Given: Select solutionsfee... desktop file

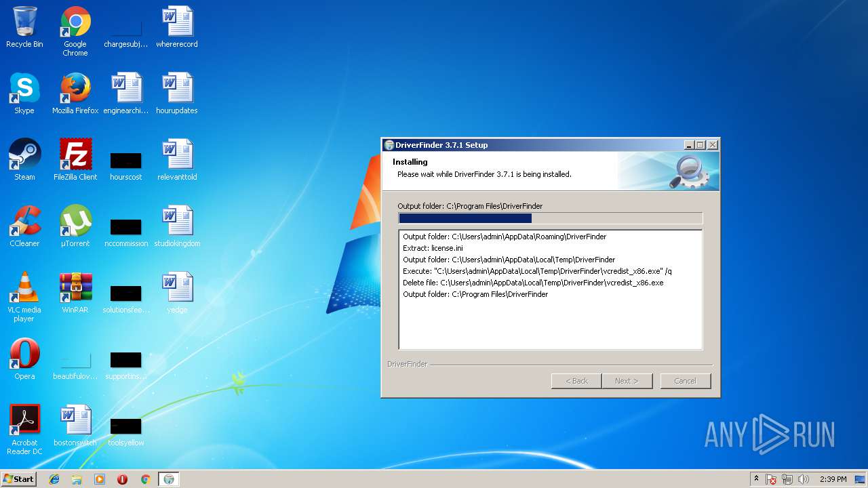Looking at the screenshot, I should [125, 298].
